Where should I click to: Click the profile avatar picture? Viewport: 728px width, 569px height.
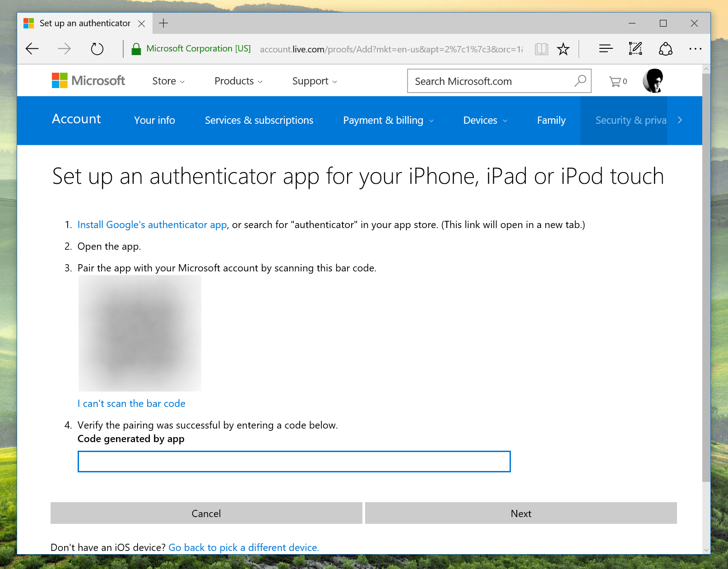[x=654, y=81]
